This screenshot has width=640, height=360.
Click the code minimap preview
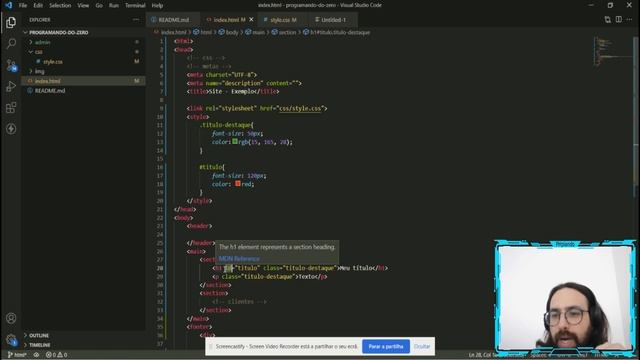(612, 51)
